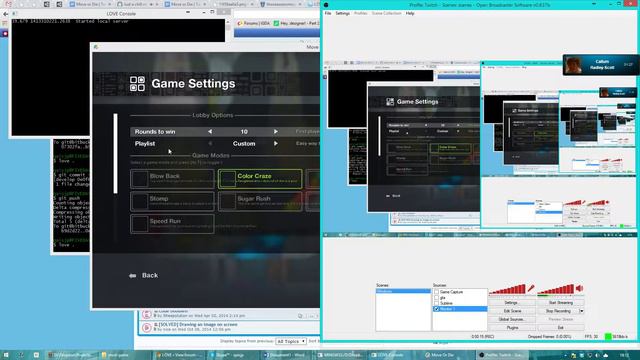Select next Playlist with right arrow
The height and width of the screenshot is (360, 640).
pyautogui.click(x=276, y=144)
